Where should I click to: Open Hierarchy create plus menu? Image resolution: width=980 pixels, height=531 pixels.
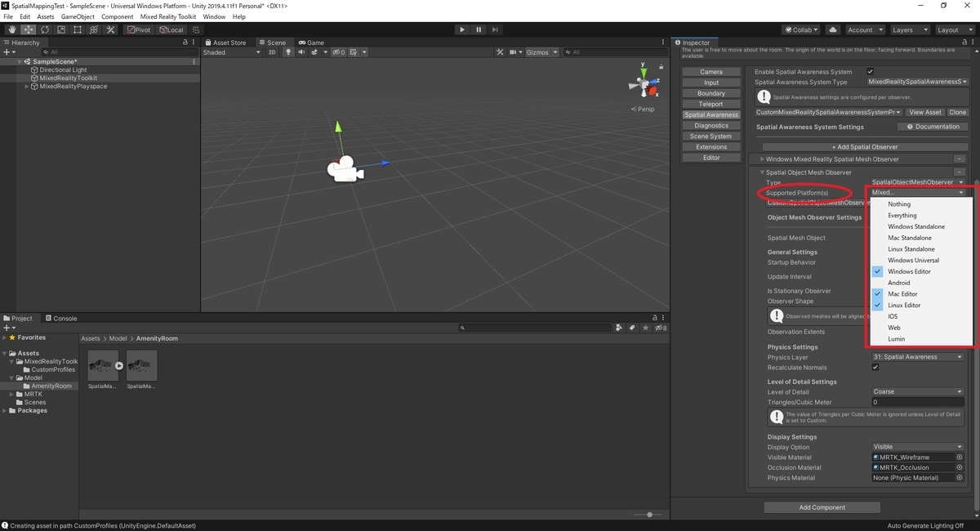10,52
